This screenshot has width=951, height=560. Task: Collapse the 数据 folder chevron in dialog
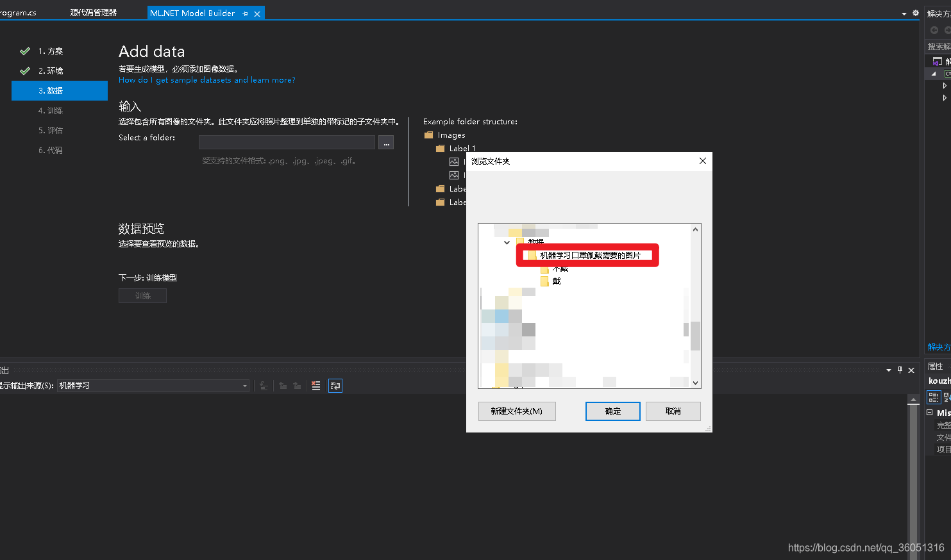[x=507, y=242]
